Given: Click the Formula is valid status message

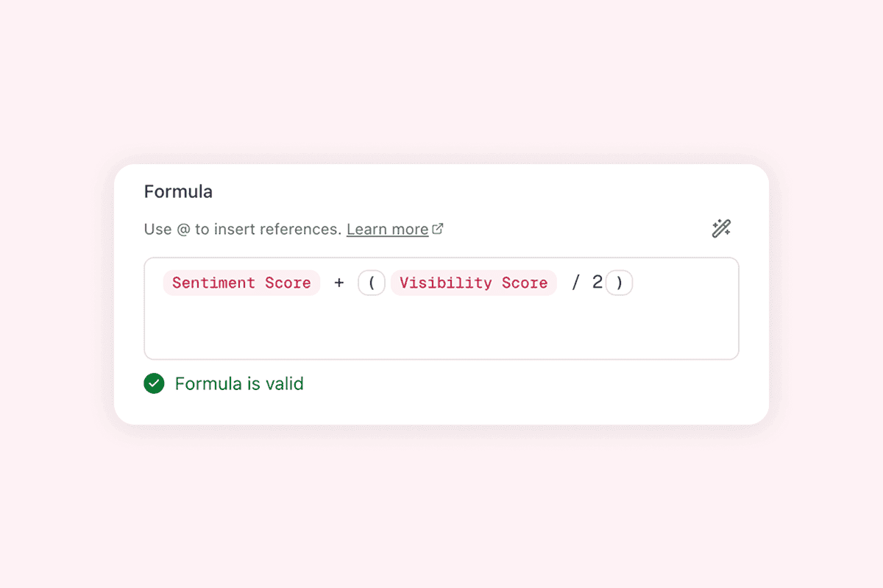Looking at the screenshot, I should tap(238, 383).
